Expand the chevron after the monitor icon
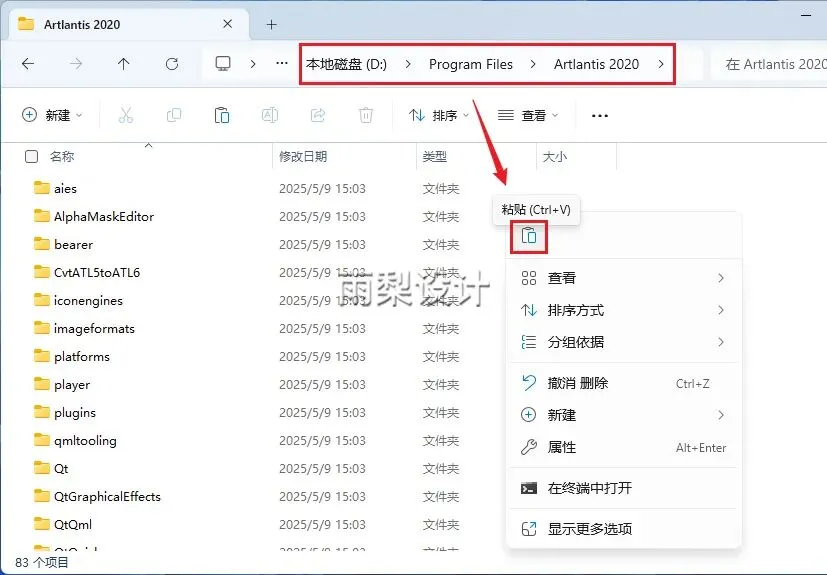Viewport: 827px width, 575px height. pos(253,64)
